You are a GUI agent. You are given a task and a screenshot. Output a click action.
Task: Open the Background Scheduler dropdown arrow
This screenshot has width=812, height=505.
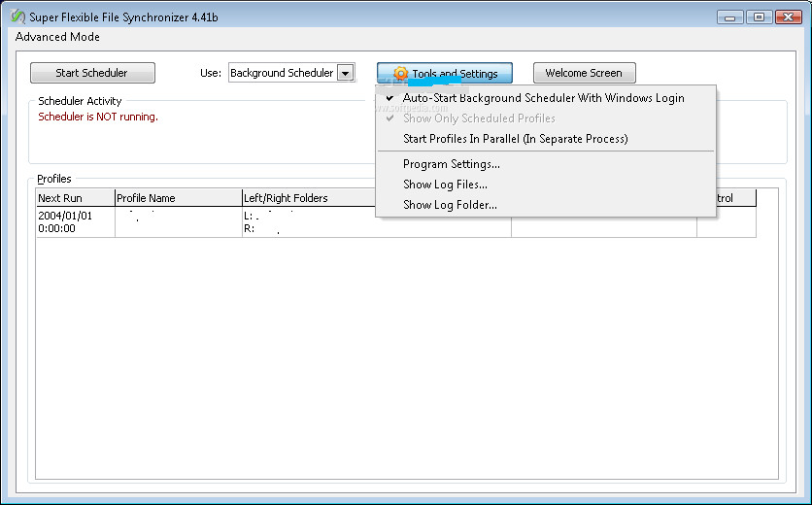pos(346,73)
